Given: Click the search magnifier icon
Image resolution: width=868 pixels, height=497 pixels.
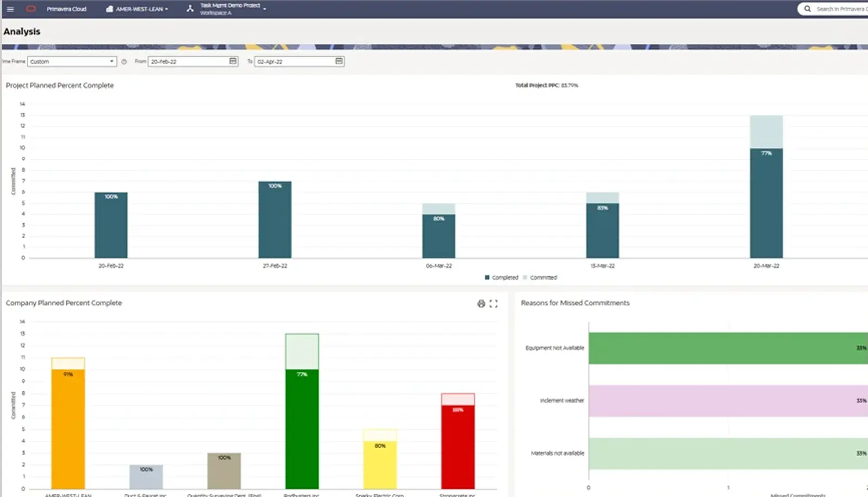Looking at the screenshot, I should click(807, 9).
